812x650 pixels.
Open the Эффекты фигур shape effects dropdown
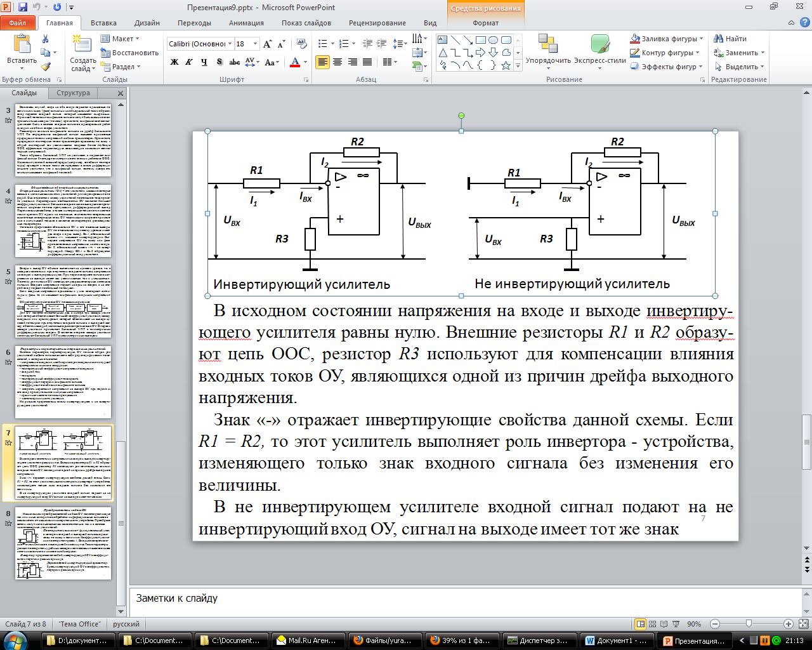coord(667,67)
